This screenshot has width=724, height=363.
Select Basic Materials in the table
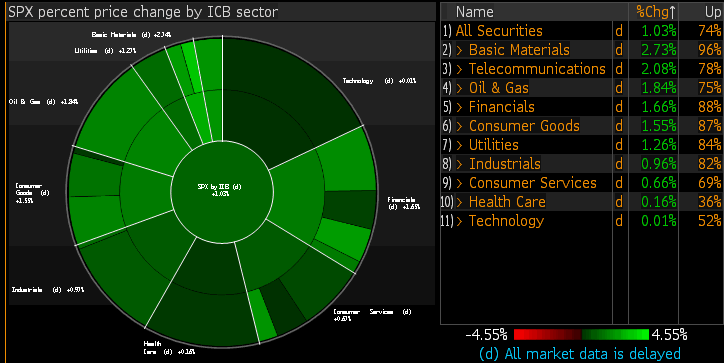[519, 50]
